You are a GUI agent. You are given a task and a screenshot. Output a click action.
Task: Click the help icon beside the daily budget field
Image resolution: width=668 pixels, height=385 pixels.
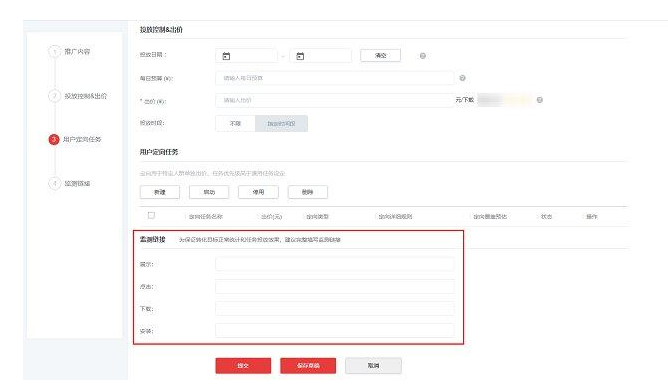tap(462, 78)
